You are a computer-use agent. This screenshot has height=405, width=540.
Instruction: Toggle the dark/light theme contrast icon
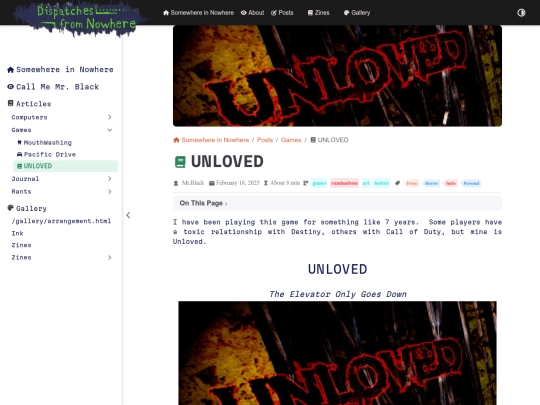click(x=521, y=13)
